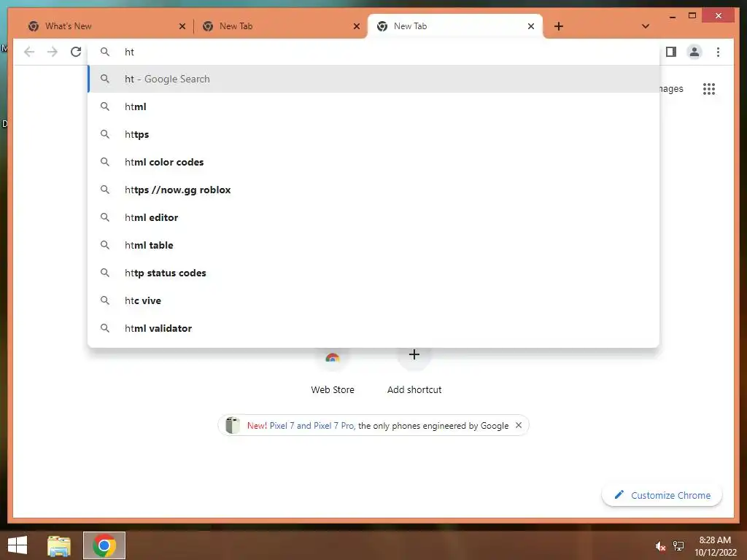
Task: Open a new tab with plus button
Action: 559,26
